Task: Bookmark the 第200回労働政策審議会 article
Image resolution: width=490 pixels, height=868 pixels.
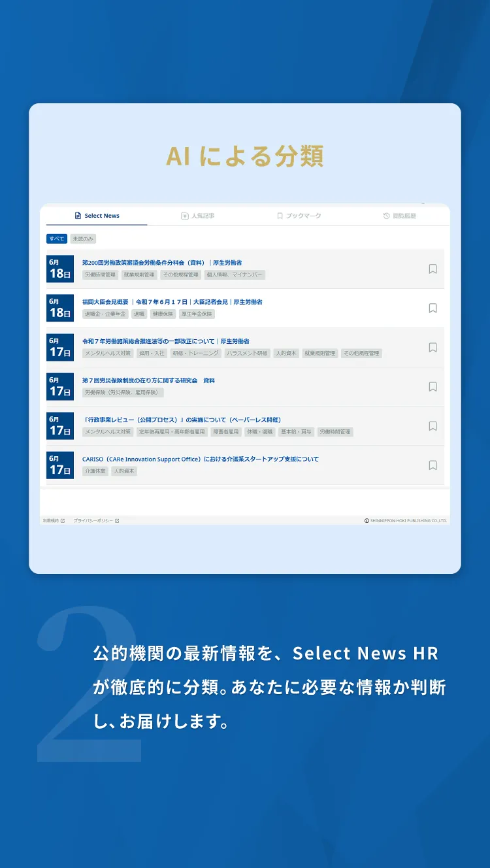Action: pyautogui.click(x=433, y=269)
